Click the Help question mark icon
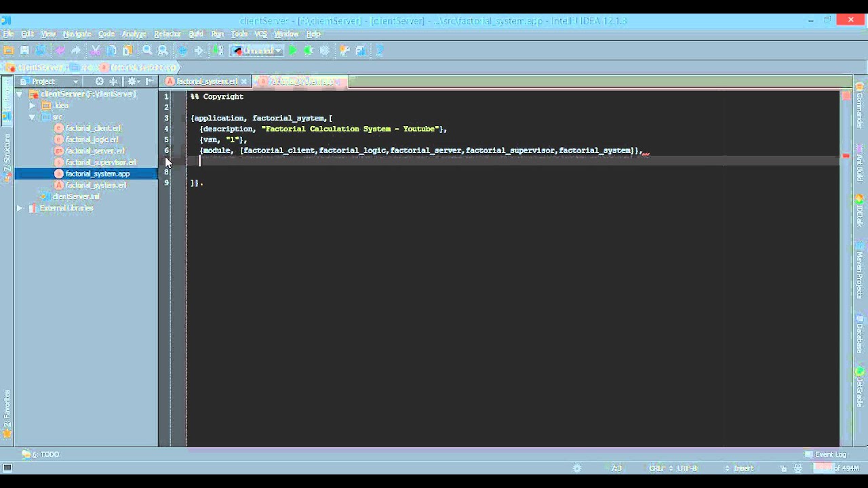Screen dimensions: 868x488 coord(380,51)
